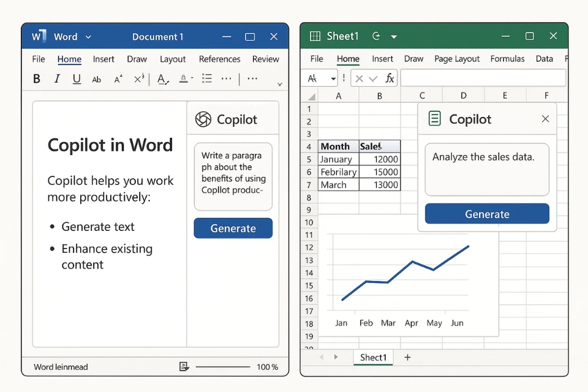Click the bullet list icon in Word

(206, 78)
